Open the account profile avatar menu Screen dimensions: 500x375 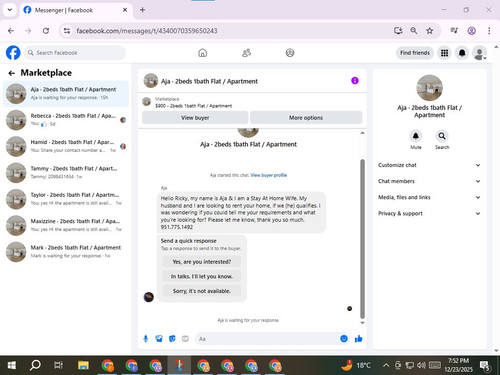point(480,53)
